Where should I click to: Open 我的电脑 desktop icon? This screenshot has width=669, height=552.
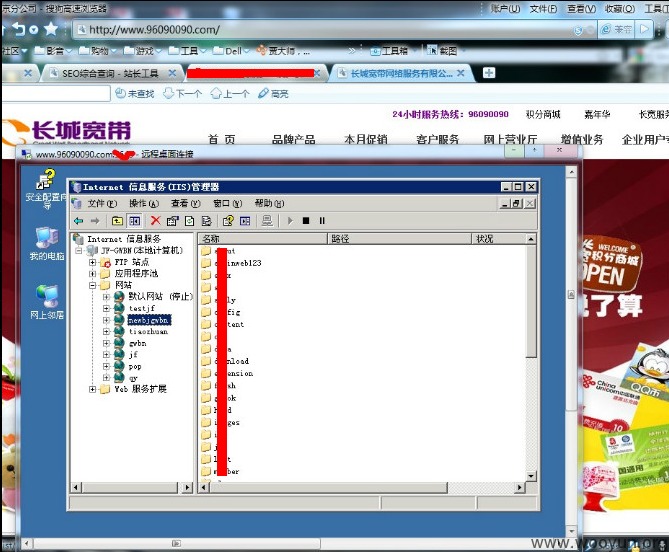coord(47,244)
